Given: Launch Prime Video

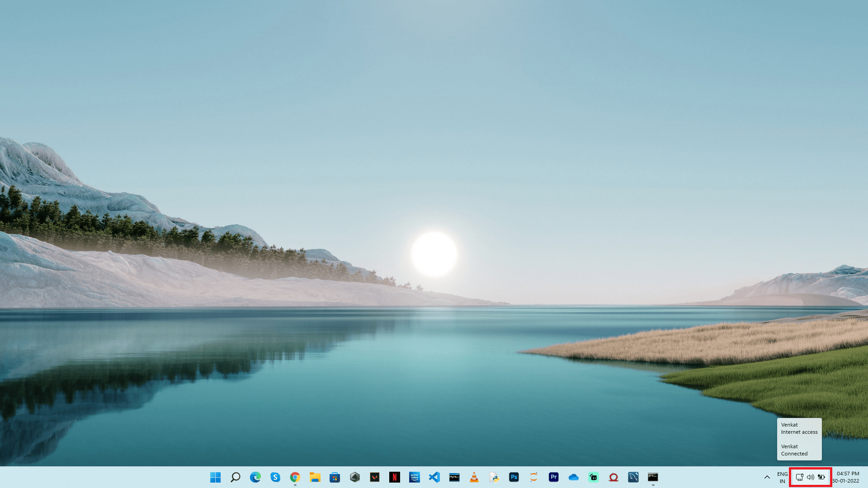Looking at the screenshot, I should coord(414,477).
